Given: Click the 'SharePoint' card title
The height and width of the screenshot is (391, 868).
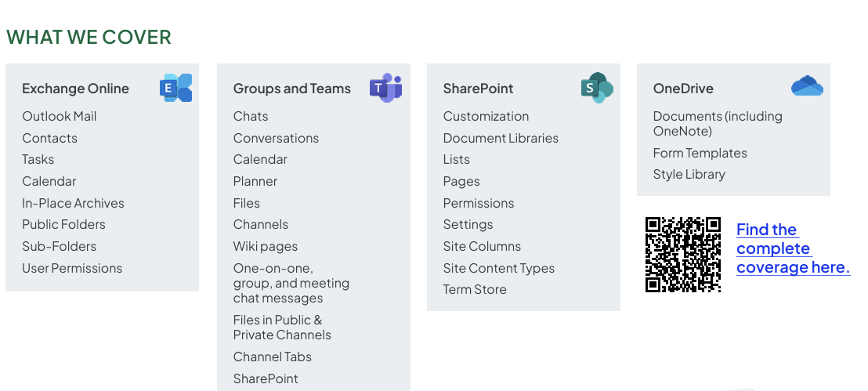Looking at the screenshot, I should [x=479, y=89].
